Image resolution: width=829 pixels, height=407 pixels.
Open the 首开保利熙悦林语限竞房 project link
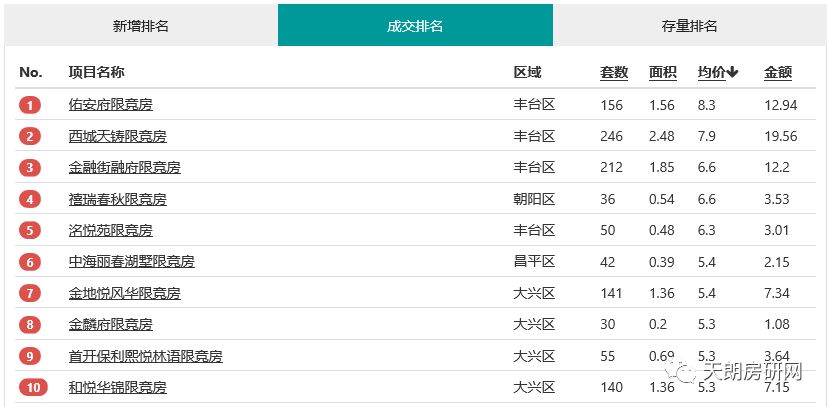point(145,356)
